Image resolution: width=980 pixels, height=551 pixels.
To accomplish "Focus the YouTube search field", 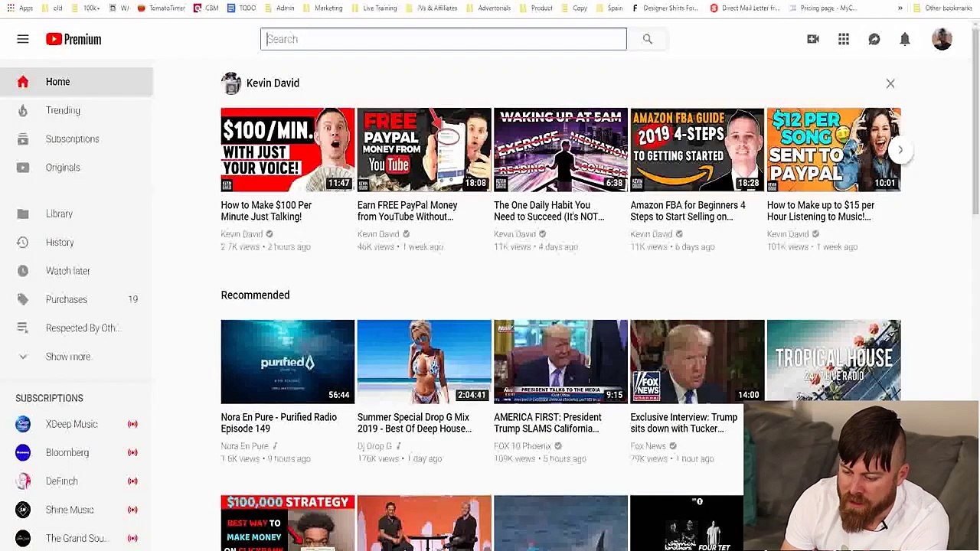I will pos(443,39).
